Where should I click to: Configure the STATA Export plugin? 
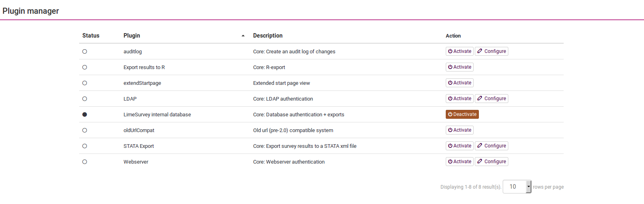click(x=491, y=146)
